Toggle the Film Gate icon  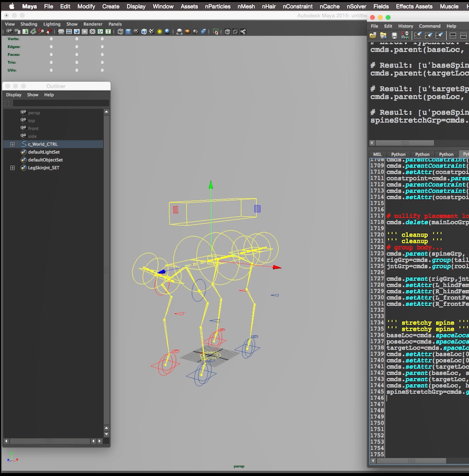point(69,31)
